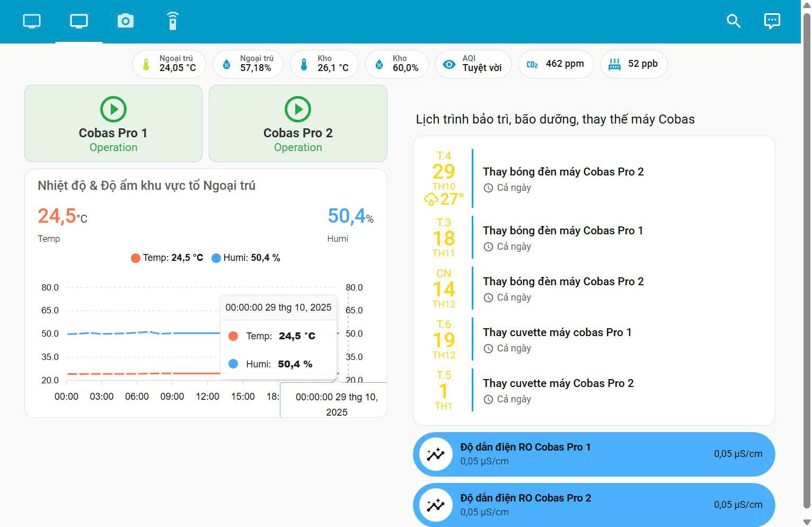Viewport: 812px width, 527px height.
Task: Click the chart icon for RO Cobas Pro 1
Action: coord(436,454)
